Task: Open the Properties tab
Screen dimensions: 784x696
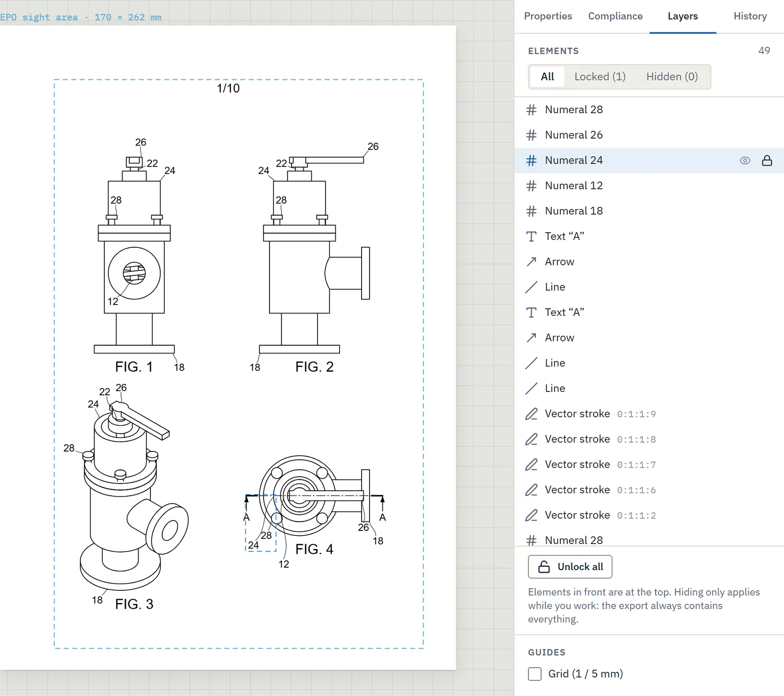Action: (x=548, y=16)
